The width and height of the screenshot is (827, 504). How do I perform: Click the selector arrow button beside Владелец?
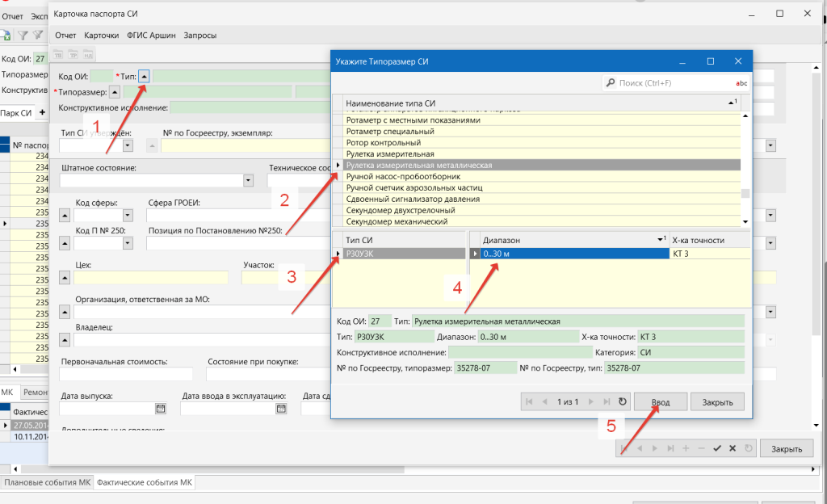[x=65, y=340]
